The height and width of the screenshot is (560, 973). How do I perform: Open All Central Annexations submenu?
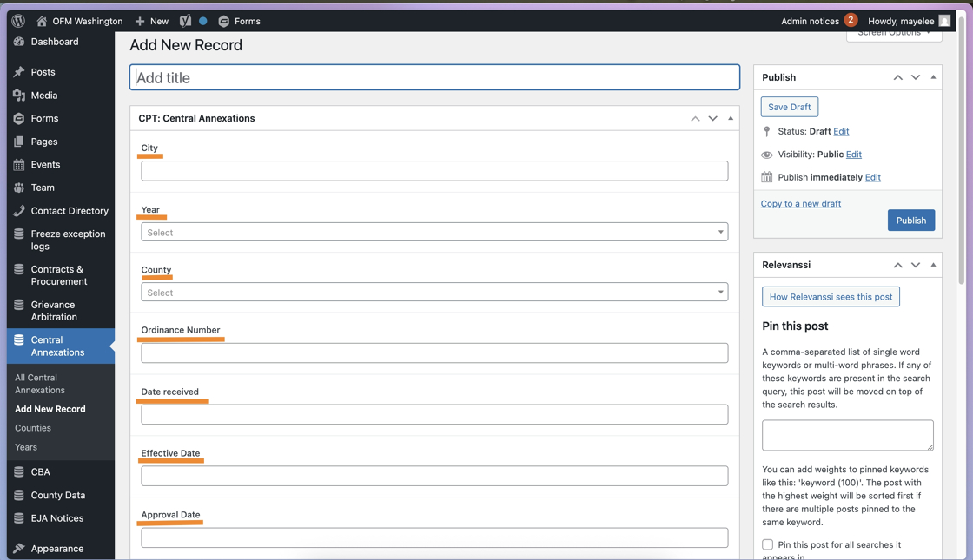pos(40,384)
